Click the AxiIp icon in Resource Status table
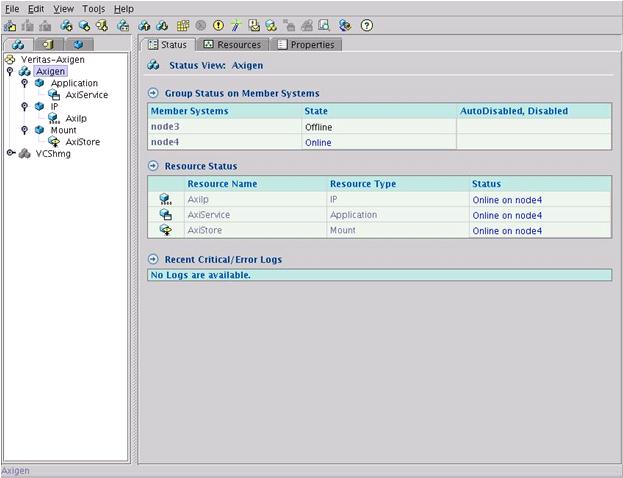 point(165,199)
